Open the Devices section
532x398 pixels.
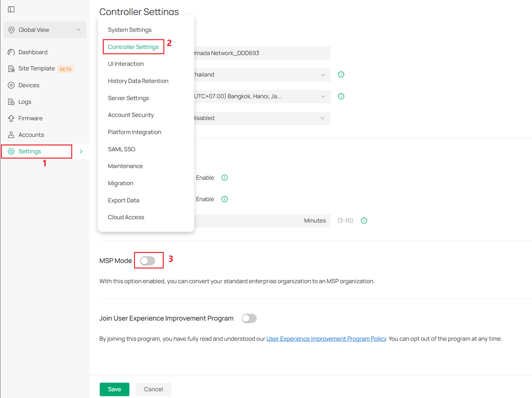(x=28, y=85)
